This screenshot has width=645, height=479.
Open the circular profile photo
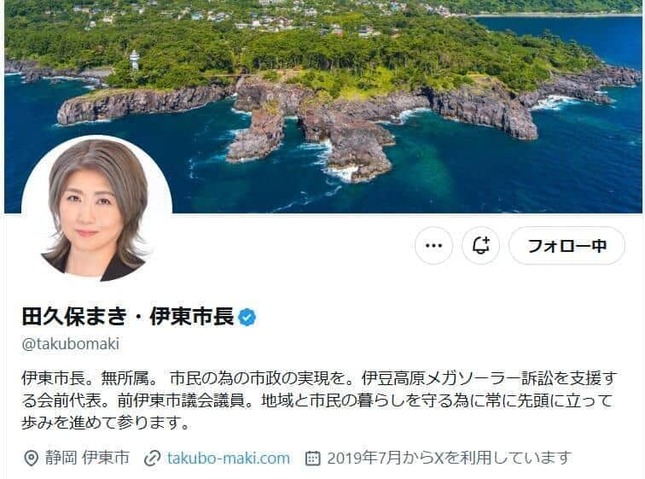(x=97, y=210)
